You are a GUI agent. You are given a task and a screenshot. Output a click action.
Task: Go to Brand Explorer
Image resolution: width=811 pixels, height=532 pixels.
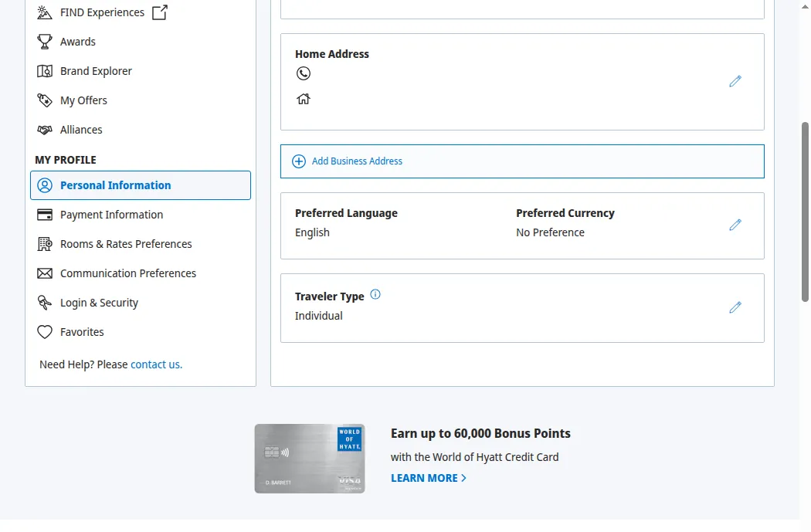pyautogui.click(x=96, y=71)
